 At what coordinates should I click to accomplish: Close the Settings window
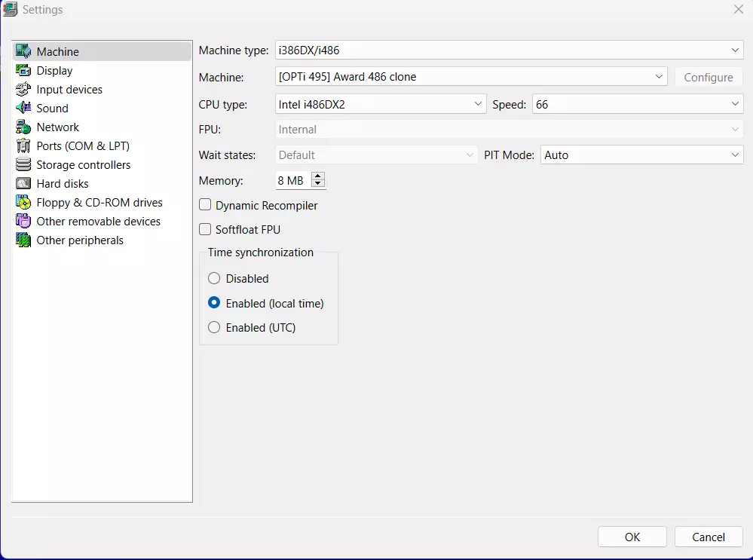tap(738, 9)
